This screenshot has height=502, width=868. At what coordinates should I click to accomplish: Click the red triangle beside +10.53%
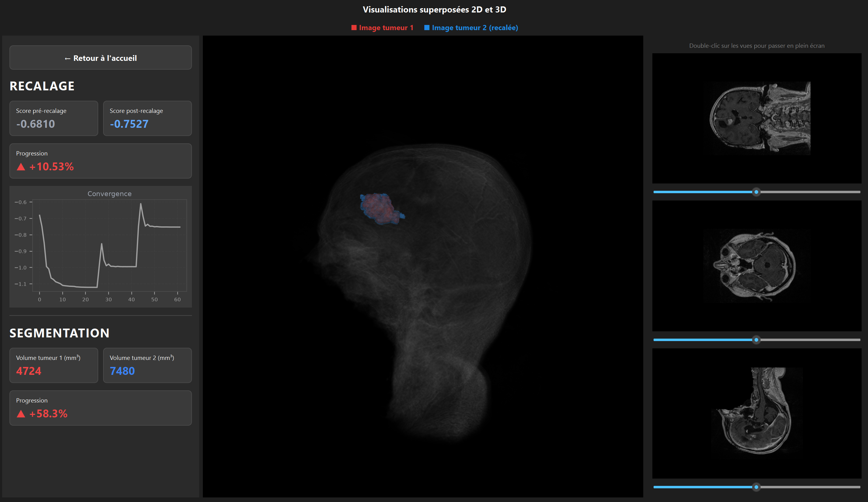click(x=21, y=167)
